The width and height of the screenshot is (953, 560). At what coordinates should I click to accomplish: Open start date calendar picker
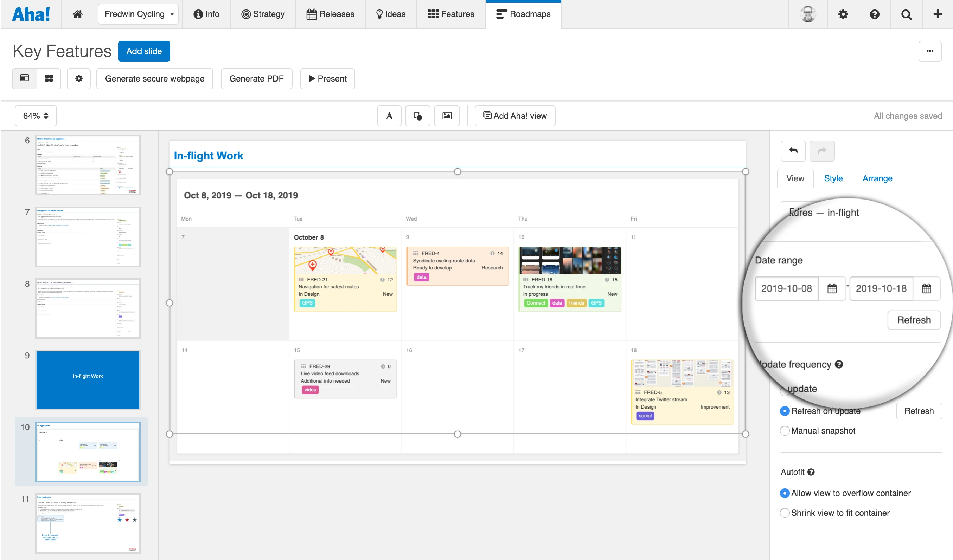click(832, 288)
